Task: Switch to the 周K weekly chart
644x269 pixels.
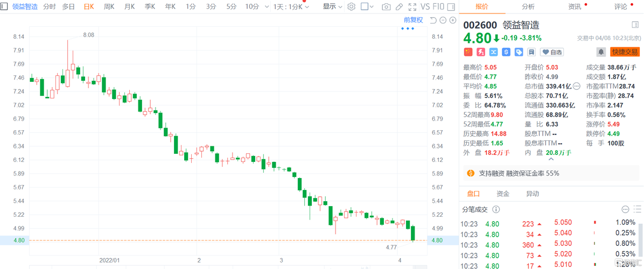Action: click(109, 6)
